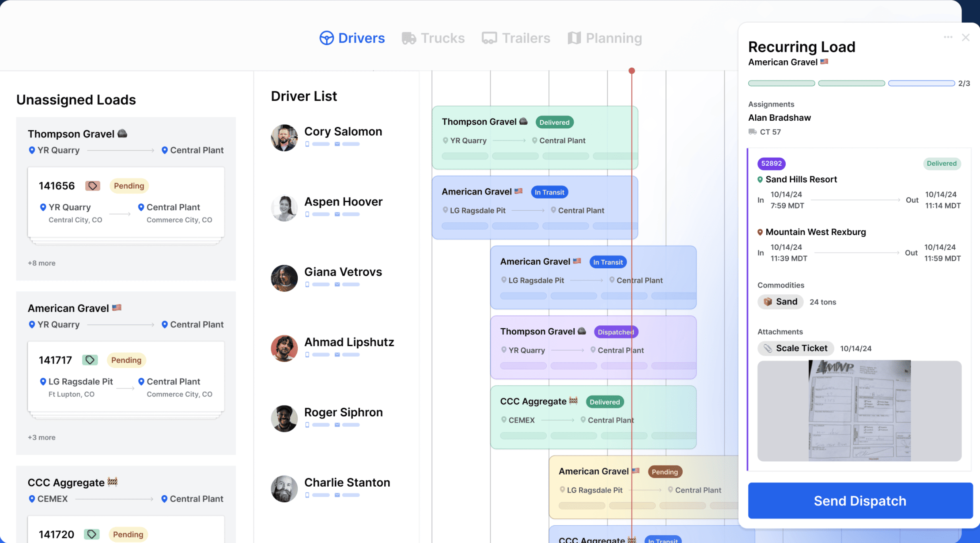980x543 pixels.
Task: Close the Recurring Load panel
Action: (x=966, y=37)
